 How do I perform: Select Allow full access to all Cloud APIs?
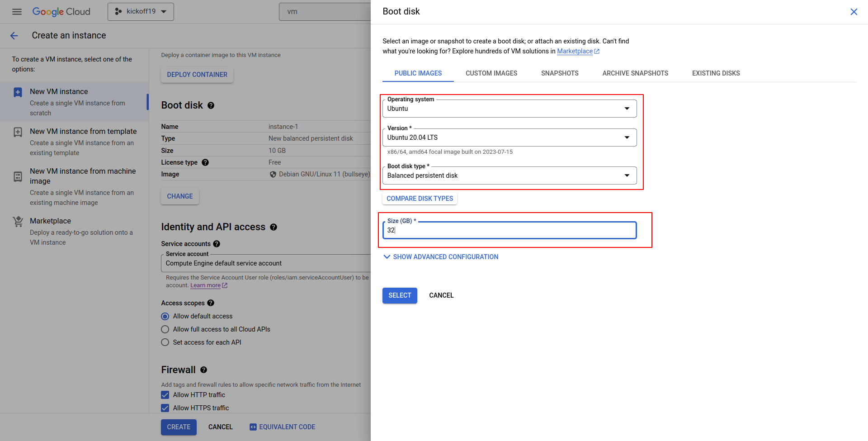(x=165, y=329)
